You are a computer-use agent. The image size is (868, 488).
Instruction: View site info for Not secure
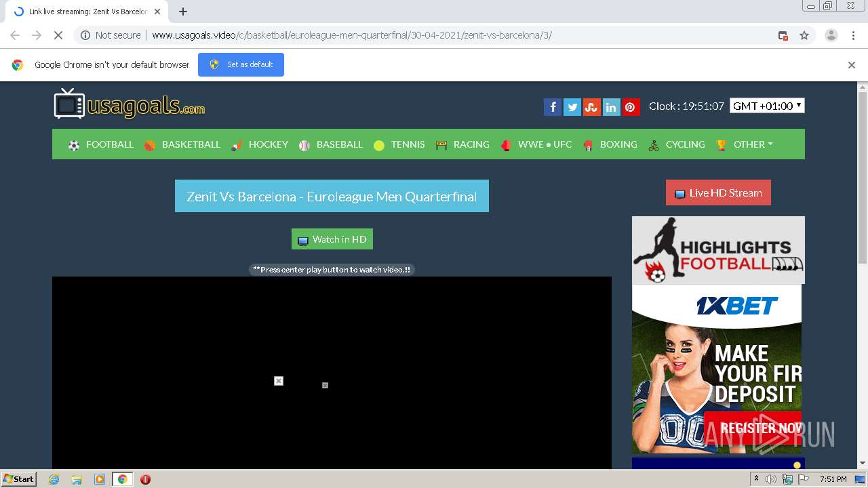click(111, 35)
